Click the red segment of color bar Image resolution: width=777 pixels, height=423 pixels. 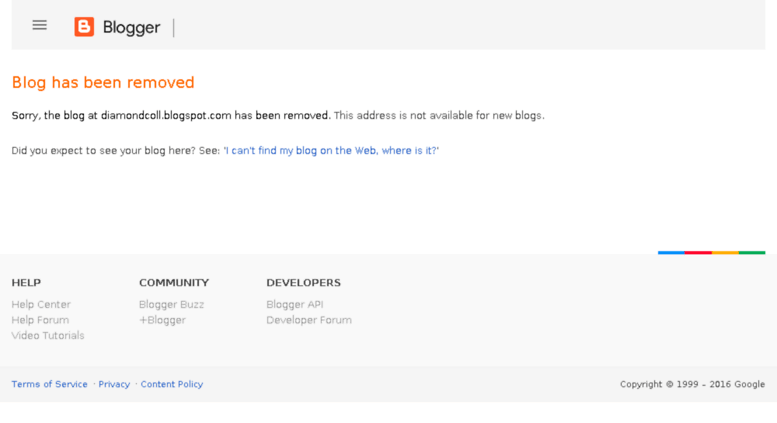(x=698, y=253)
